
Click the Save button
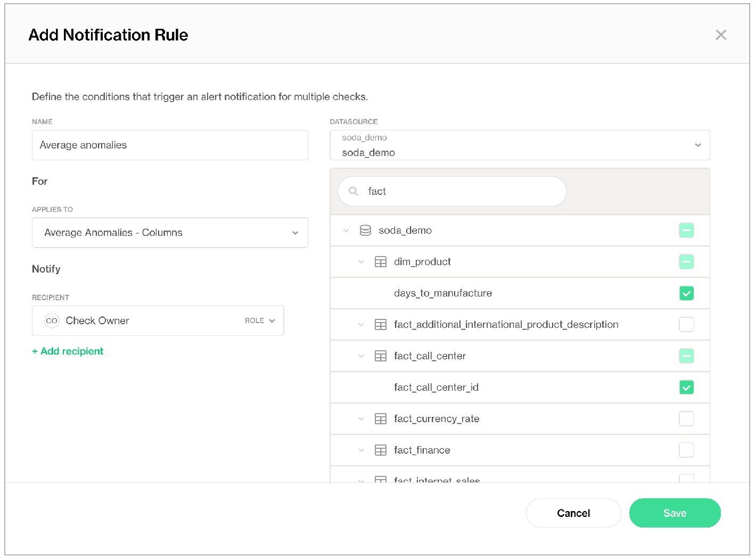pos(675,513)
